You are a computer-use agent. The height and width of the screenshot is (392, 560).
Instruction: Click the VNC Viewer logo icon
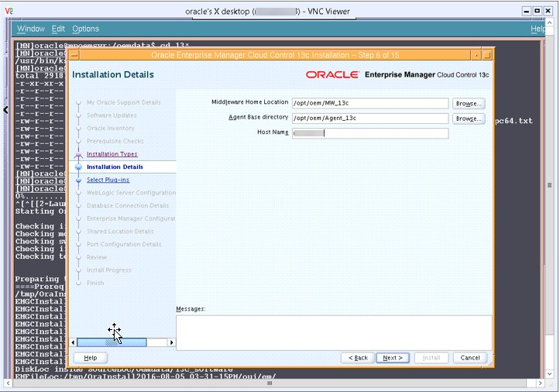[9, 11]
